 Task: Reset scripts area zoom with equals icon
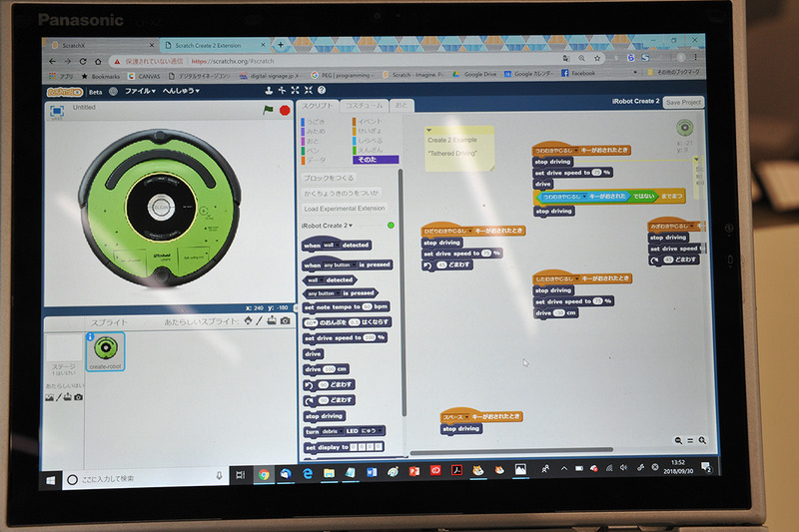click(690, 440)
